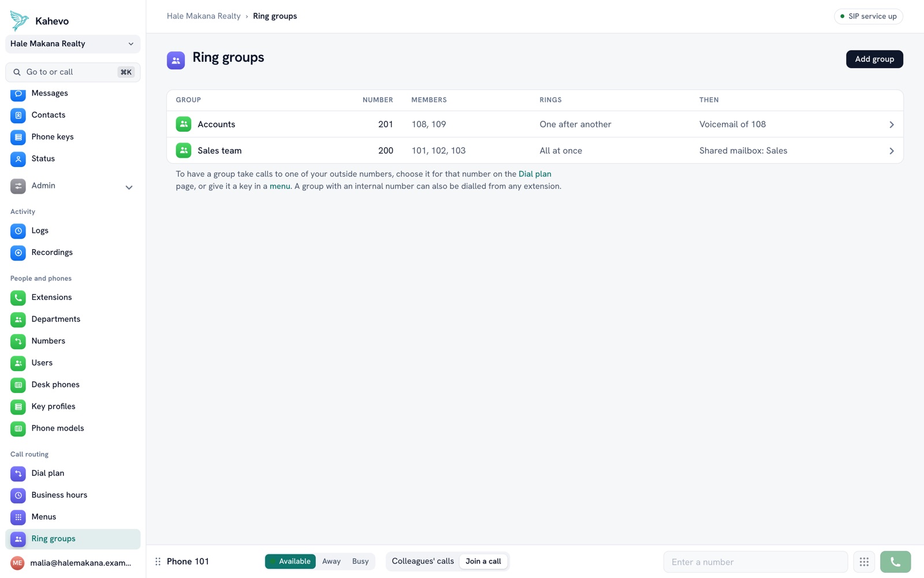
Task: Click the Accounts group name
Action: pos(217,124)
